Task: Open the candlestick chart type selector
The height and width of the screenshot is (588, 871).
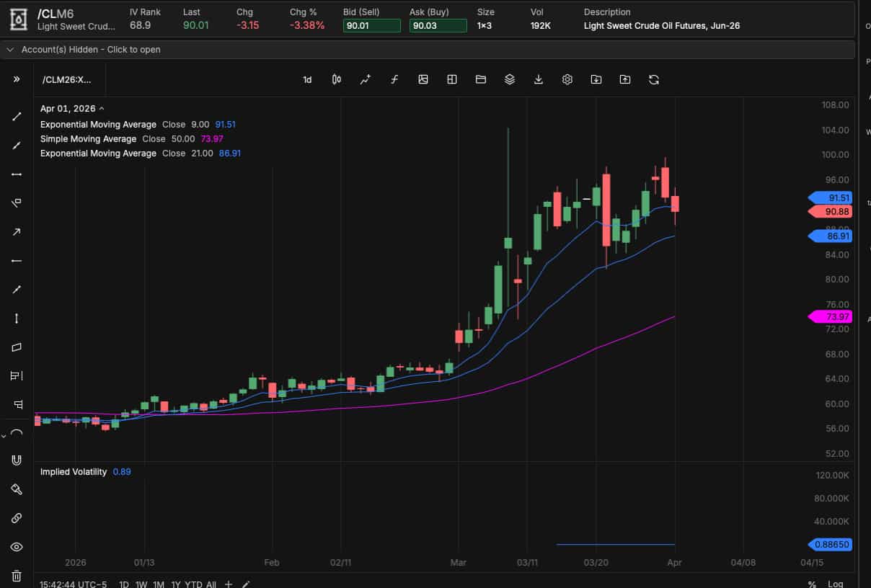Action: (336, 80)
